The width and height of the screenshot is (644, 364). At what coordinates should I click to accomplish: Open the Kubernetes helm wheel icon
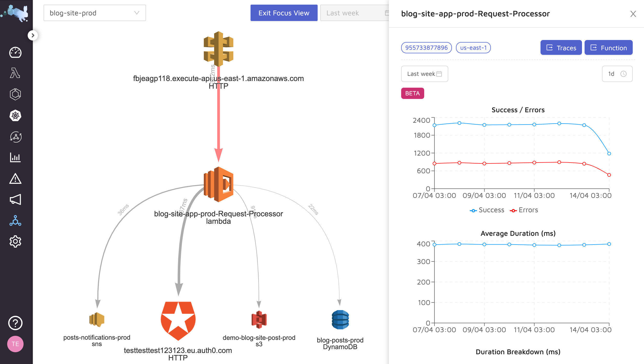[15, 116]
